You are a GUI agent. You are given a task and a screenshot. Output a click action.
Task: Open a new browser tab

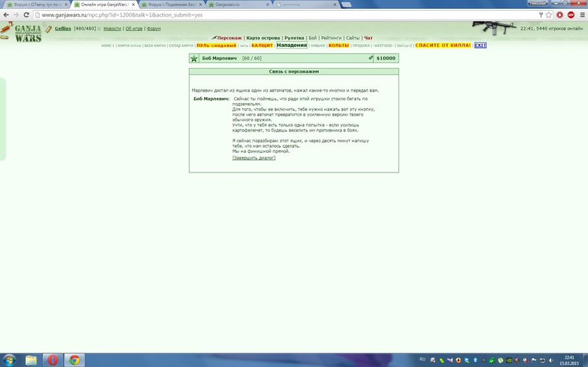[x=346, y=4]
